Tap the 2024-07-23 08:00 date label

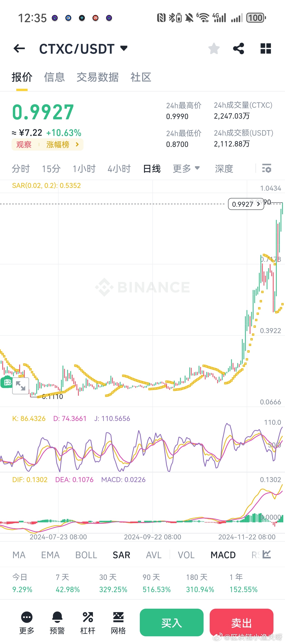58,537
